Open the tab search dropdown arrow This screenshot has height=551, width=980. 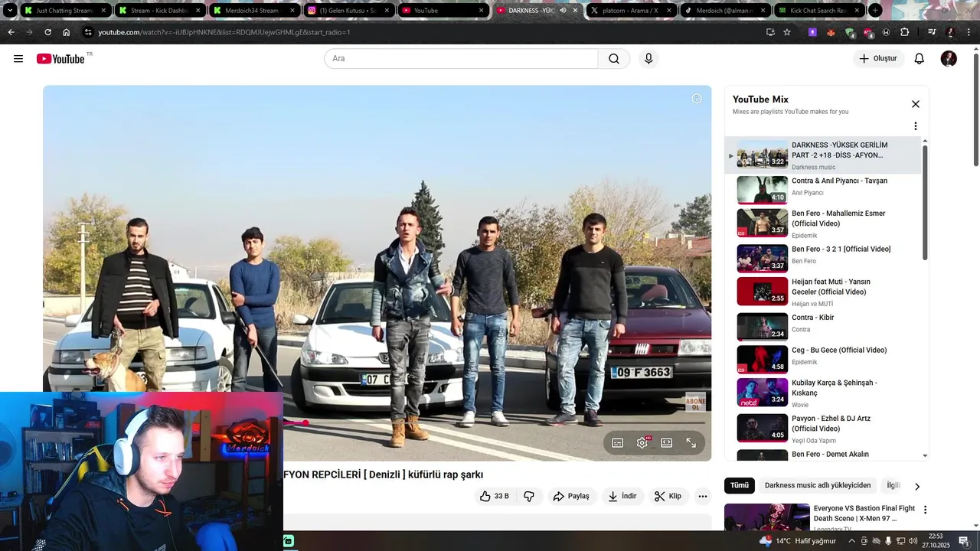(10, 11)
